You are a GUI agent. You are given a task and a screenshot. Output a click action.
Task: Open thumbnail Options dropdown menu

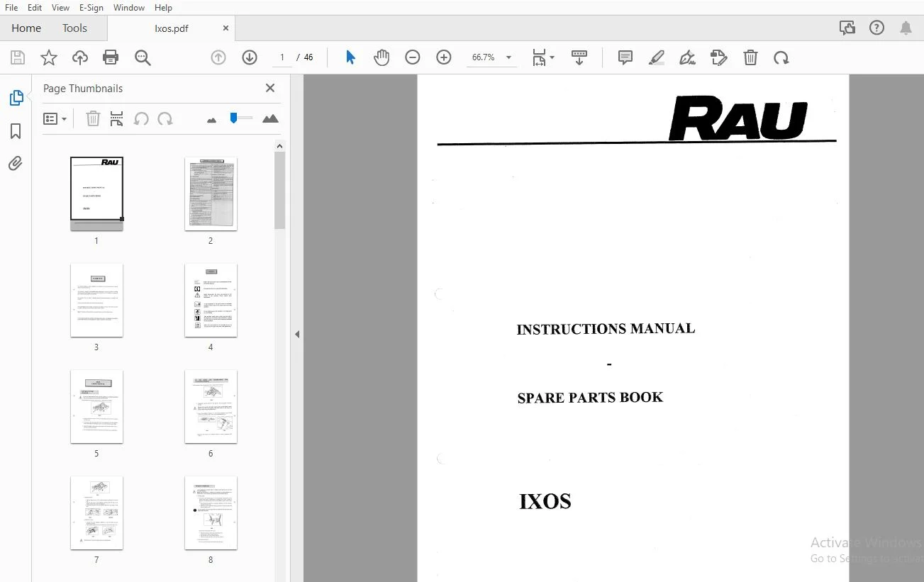(x=55, y=119)
